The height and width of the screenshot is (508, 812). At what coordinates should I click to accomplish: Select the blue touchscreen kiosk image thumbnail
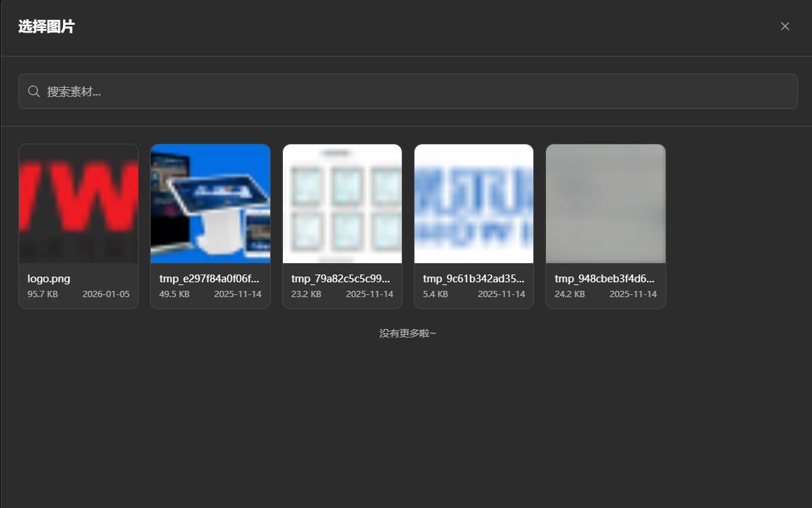[210, 203]
